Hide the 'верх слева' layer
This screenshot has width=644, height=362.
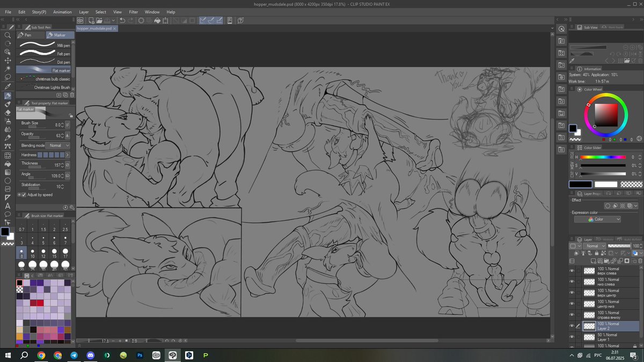click(x=572, y=271)
